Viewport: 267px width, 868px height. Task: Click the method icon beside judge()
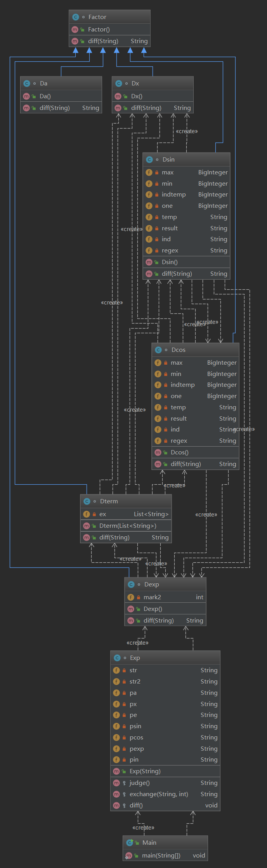coord(116,783)
